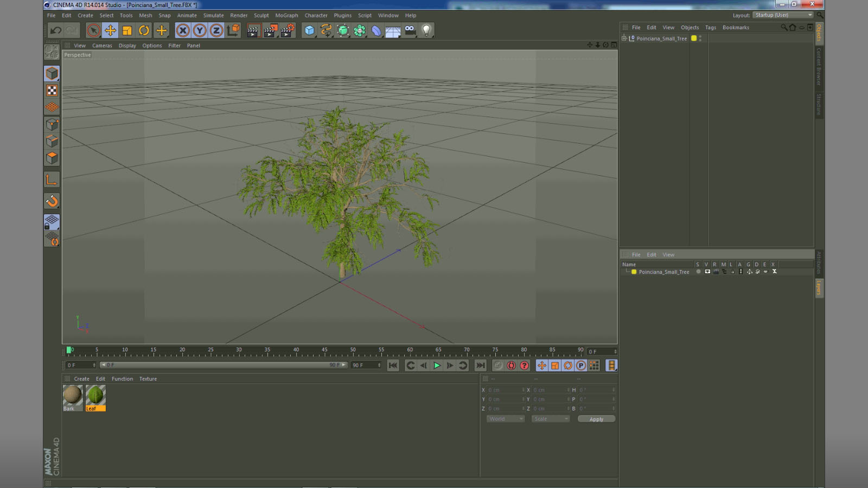Add a light object
Viewport: 868px width, 488px height.
427,30
